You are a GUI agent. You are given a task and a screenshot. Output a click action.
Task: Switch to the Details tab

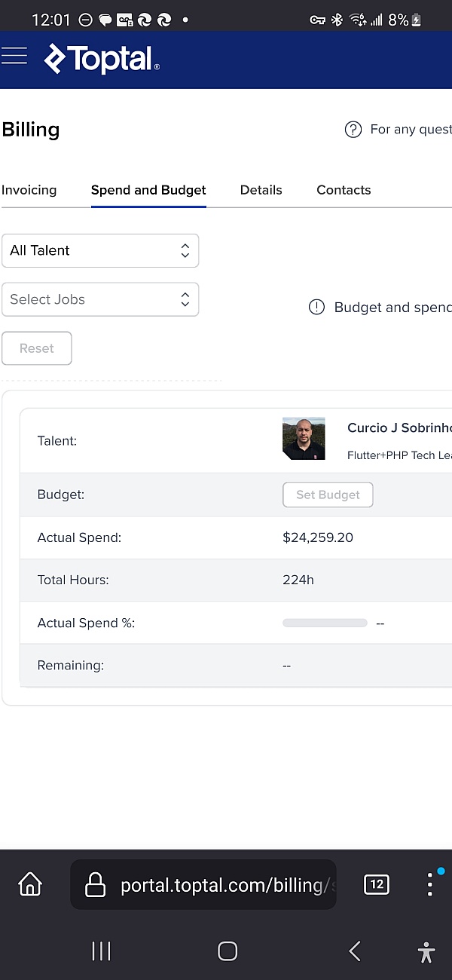[261, 190]
